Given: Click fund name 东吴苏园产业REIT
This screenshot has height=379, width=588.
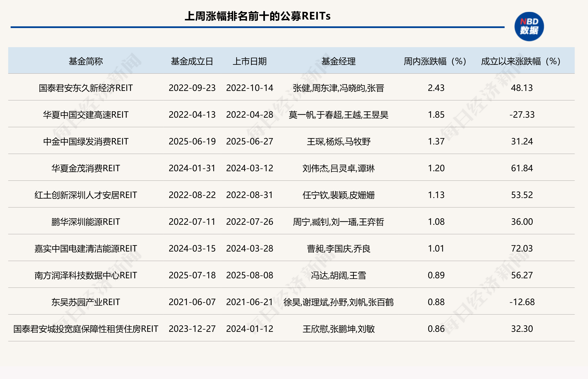Looking at the screenshot, I should pos(86,302).
